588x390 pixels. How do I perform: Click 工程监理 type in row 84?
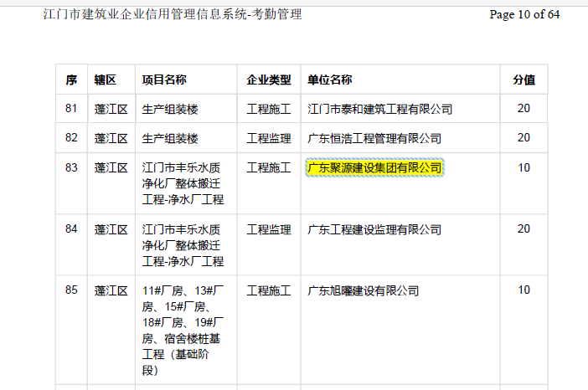click(269, 229)
